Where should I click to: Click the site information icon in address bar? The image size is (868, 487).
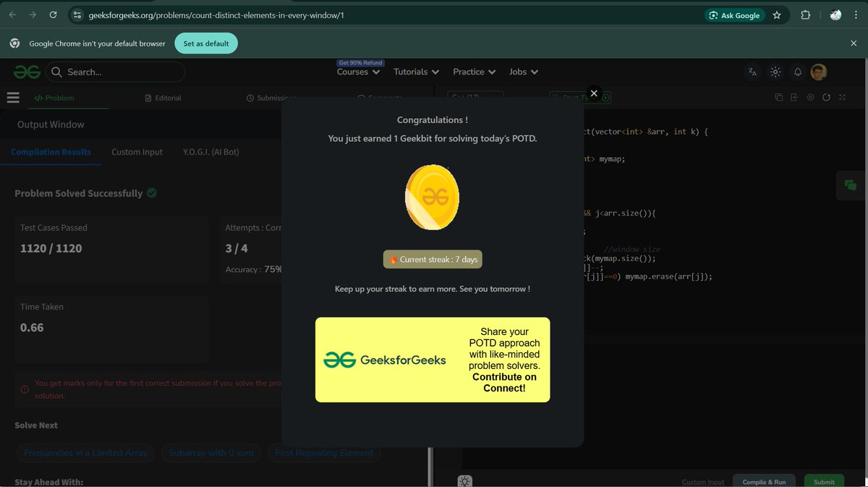pos(77,14)
